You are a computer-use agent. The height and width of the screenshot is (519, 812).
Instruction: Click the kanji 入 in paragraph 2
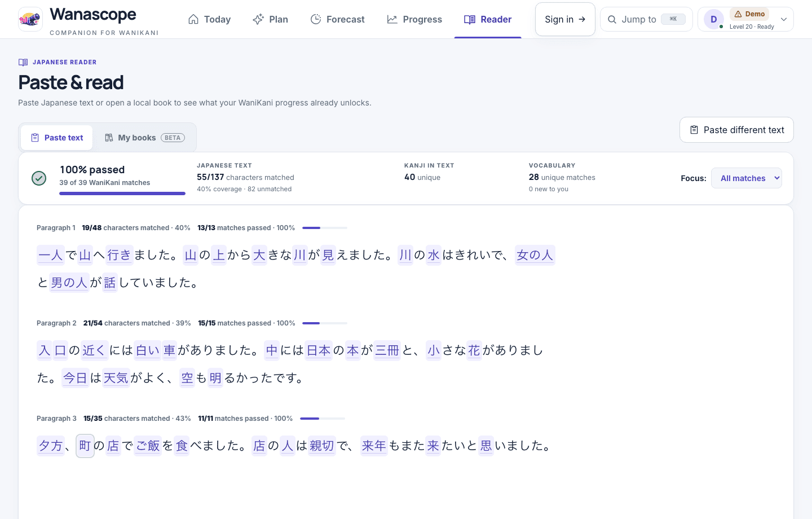pos(45,350)
